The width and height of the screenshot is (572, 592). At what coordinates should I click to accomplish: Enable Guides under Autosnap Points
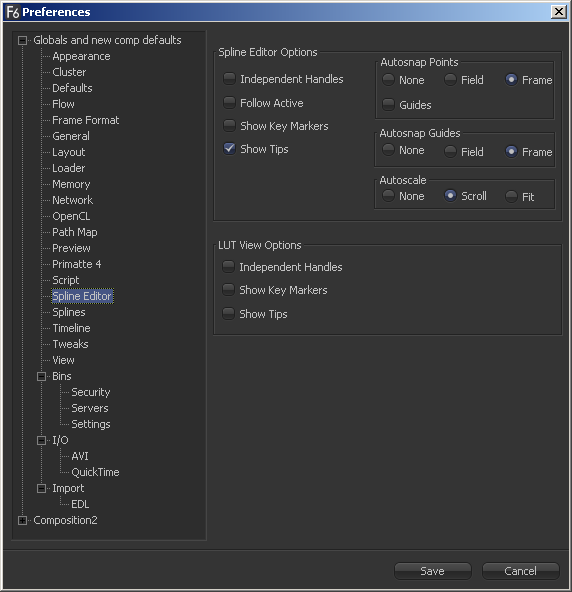click(x=389, y=104)
